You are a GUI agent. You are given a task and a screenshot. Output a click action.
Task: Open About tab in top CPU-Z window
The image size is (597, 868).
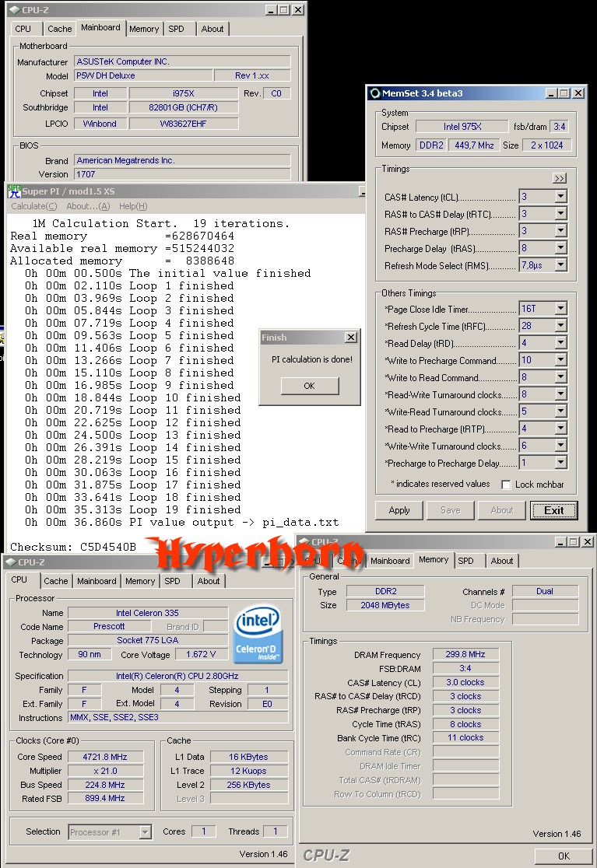coord(212,29)
